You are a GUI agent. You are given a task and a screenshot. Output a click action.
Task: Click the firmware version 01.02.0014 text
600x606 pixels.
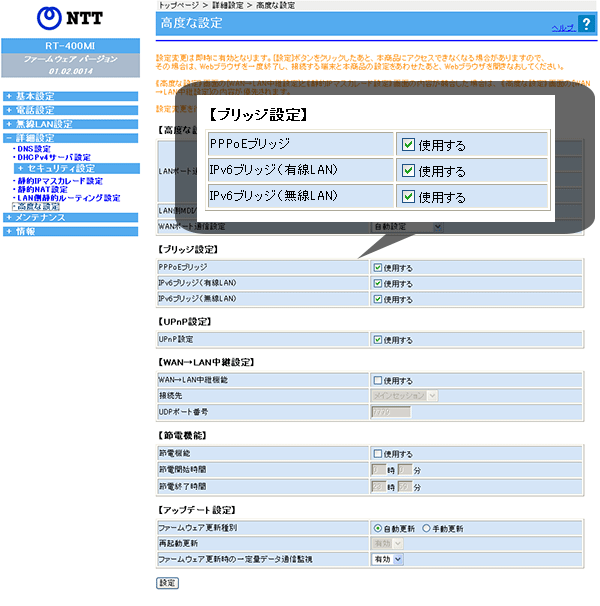point(71,71)
